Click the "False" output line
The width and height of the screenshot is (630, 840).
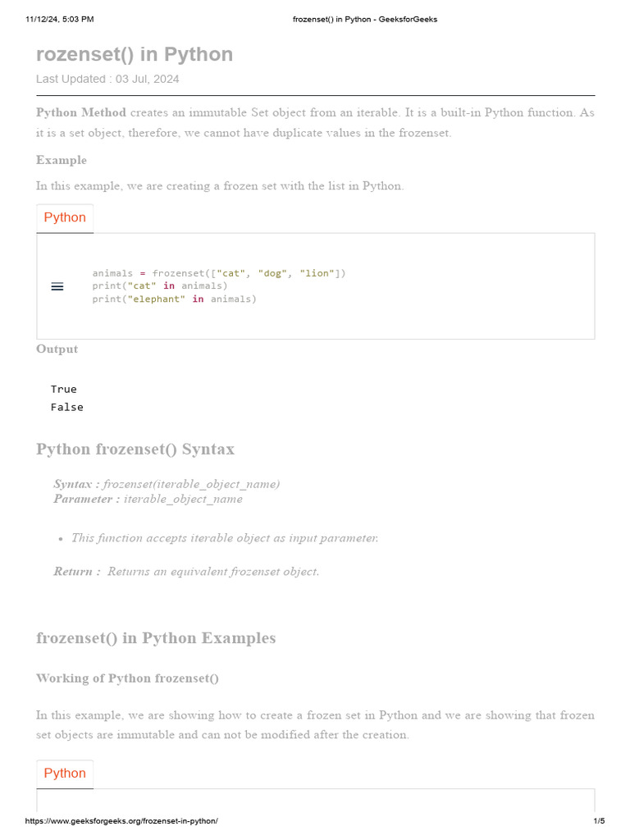pyautogui.click(x=67, y=408)
